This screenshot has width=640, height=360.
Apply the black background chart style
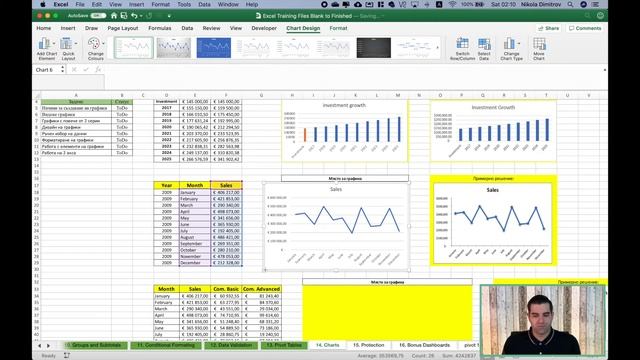click(x=373, y=48)
